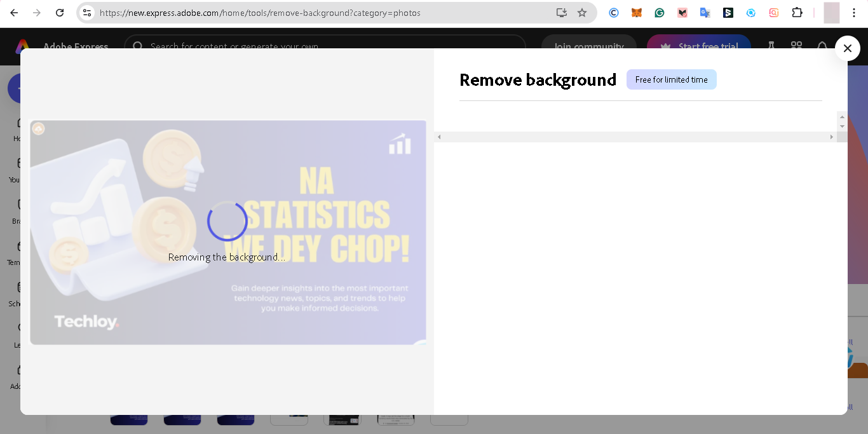
Task: Click the Chrome profile avatar
Action: tap(831, 13)
